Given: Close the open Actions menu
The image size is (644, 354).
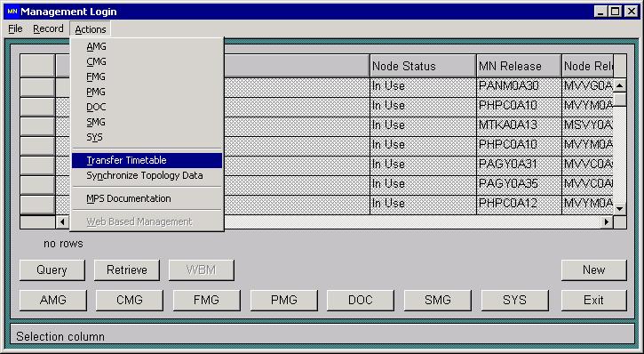Looking at the screenshot, I should 91,29.
